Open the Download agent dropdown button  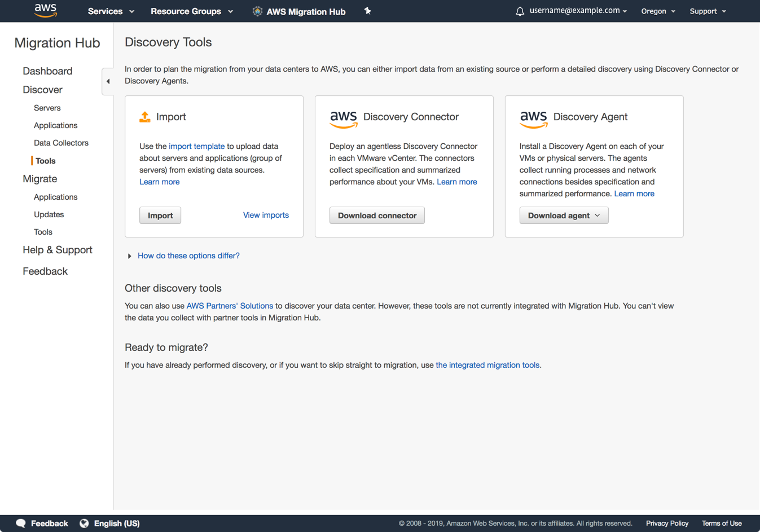click(564, 216)
